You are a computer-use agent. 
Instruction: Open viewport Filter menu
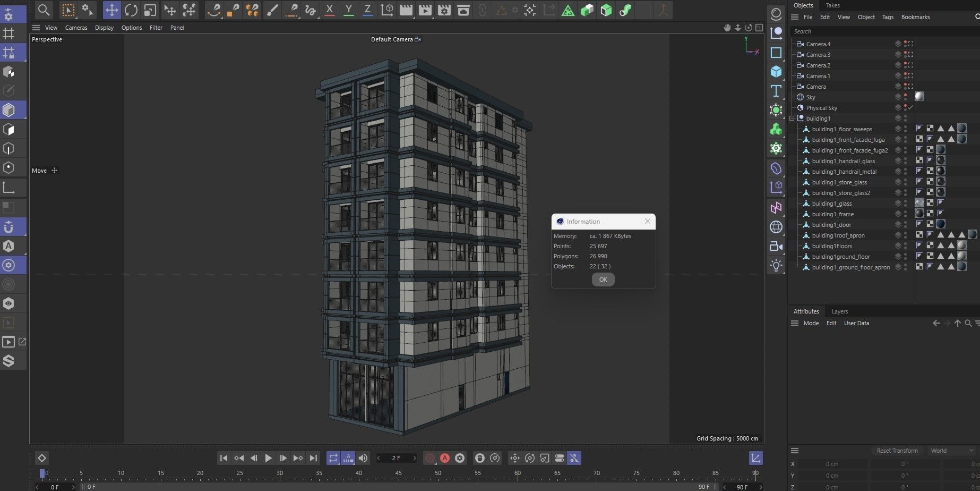coord(156,28)
